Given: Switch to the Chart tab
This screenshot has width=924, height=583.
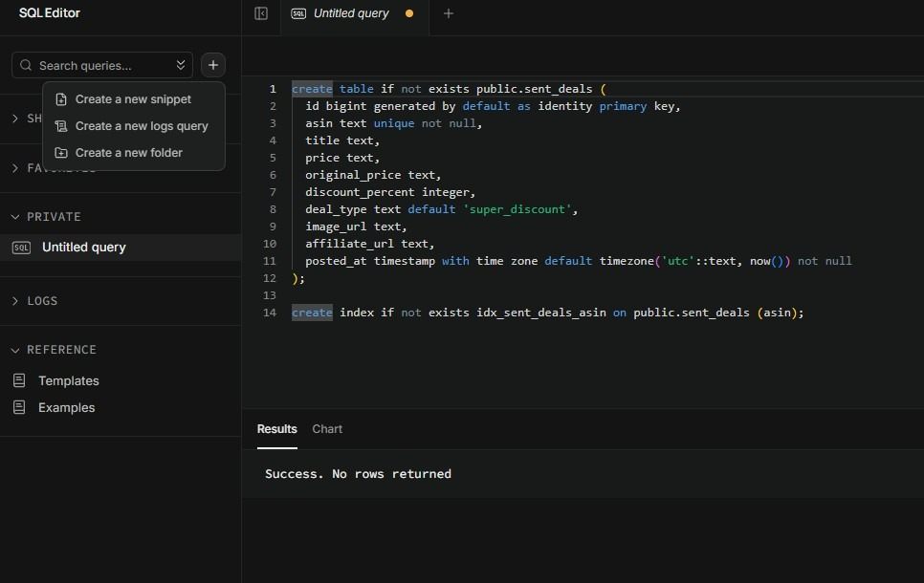Looking at the screenshot, I should coord(327,429).
